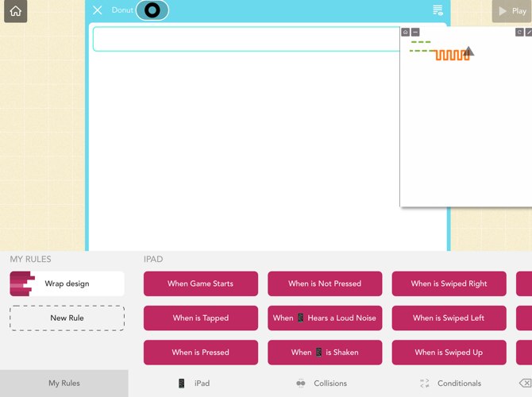Click the empty rule slot in the editor
The height and width of the screenshot is (397, 532).
click(248, 39)
